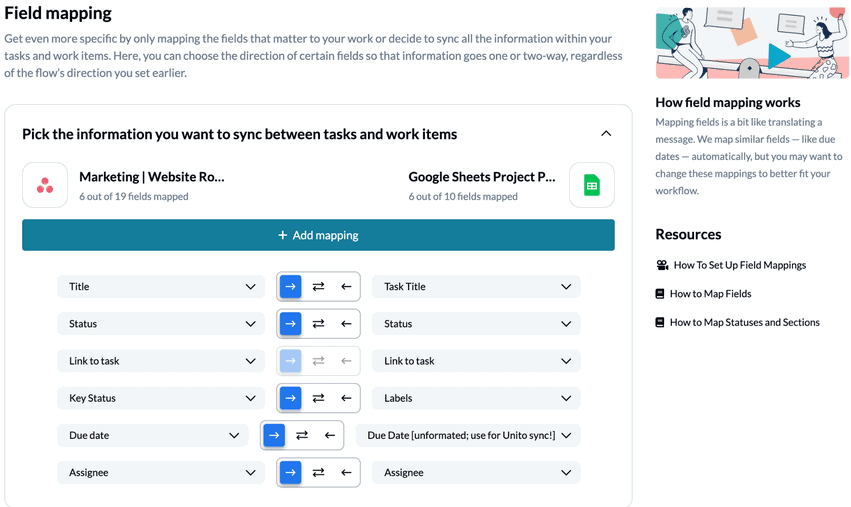Open How to Map Fields link
The image size is (851, 507).
[710, 294]
